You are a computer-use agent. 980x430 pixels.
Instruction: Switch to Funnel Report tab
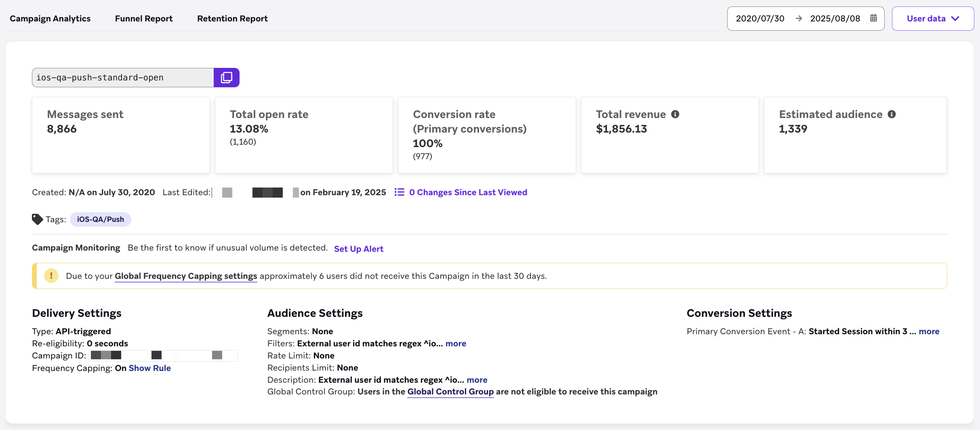pyautogui.click(x=143, y=19)
